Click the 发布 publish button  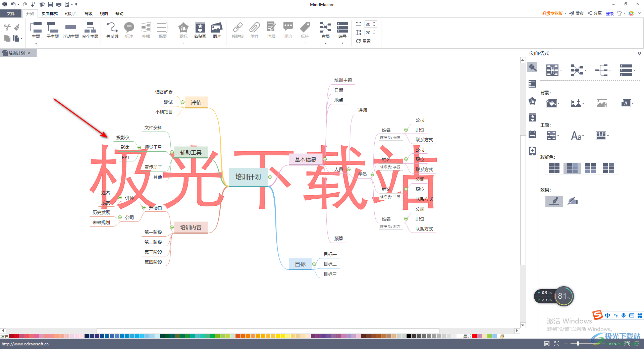pos(577,13)
